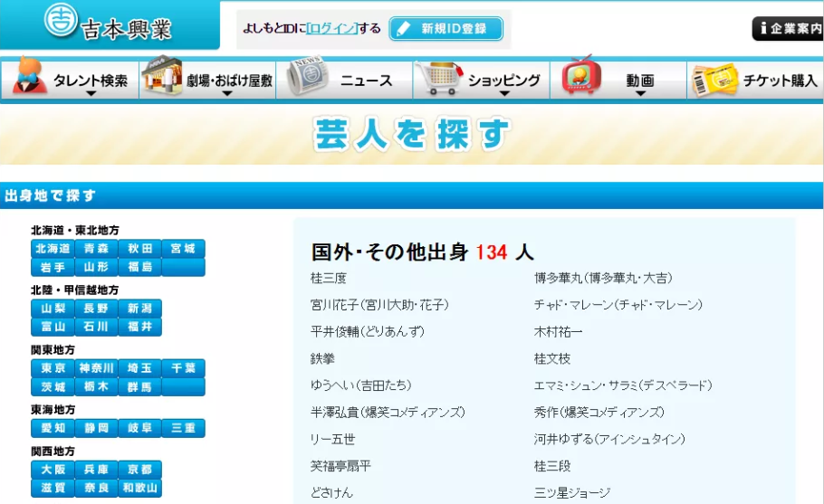Open performer チャド・マレーン
This screenshot has height=504, width=824.
(618, 305)
